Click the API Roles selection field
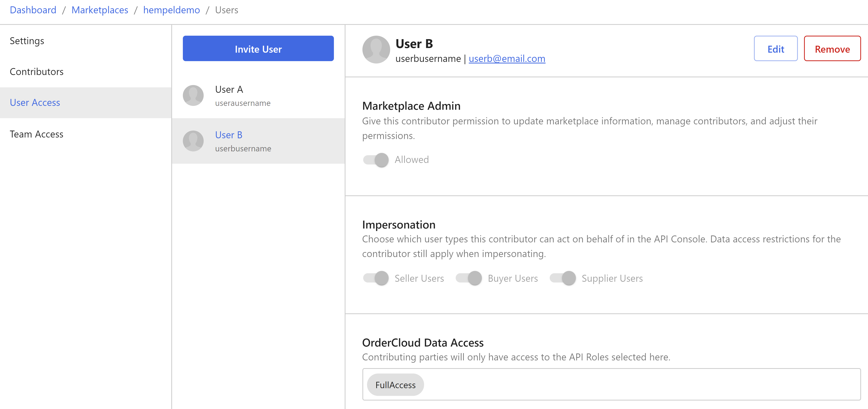 pyautogui.click(x=611, y=384)
